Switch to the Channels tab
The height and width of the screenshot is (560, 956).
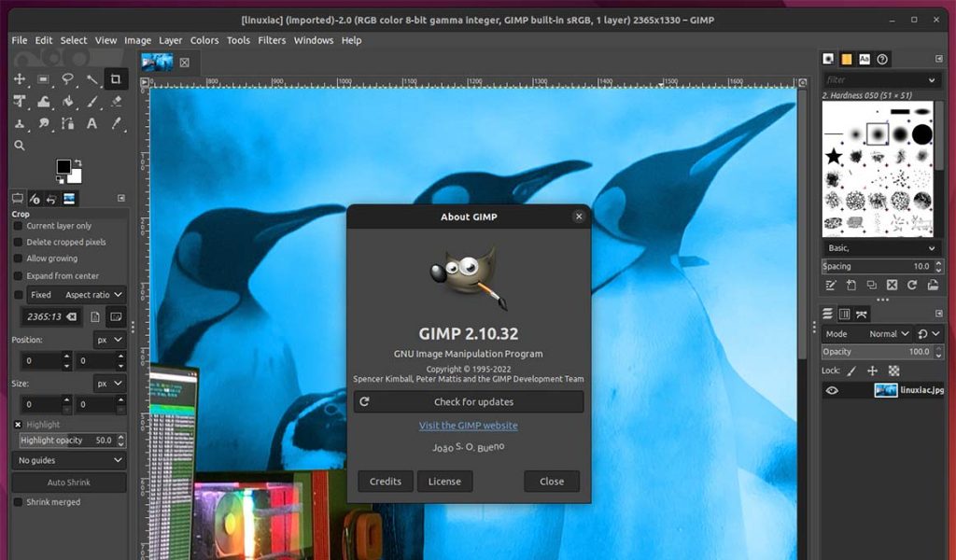pyautogui.click(x=844, y=315)
